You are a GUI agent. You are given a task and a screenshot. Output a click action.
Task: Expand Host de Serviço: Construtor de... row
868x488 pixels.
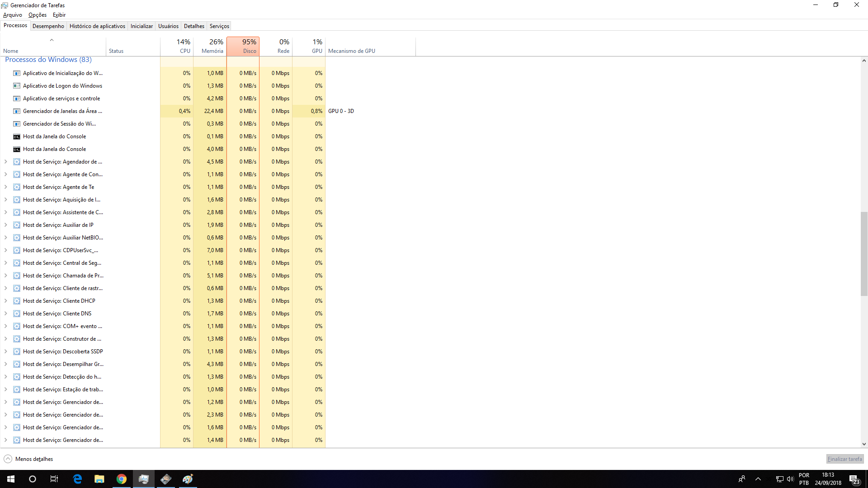tap(5, 339)
